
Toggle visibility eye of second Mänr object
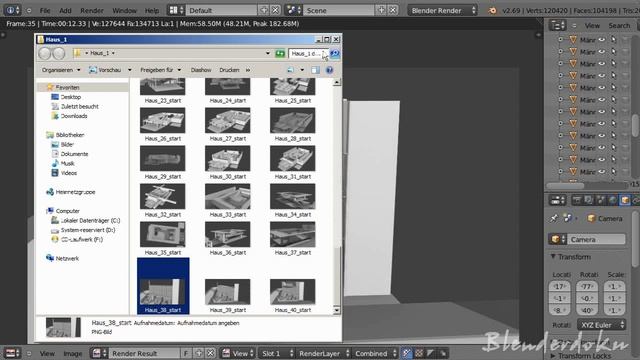click(602, 51)
